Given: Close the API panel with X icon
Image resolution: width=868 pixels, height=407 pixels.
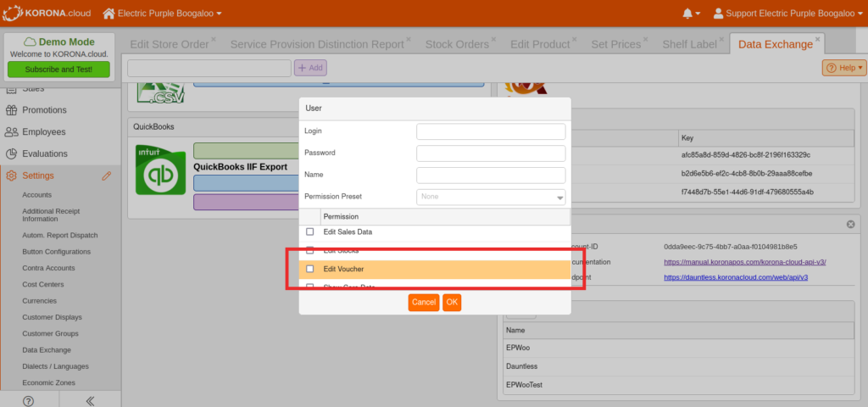Looking at the screenshot, I should (x=851, y=224).
